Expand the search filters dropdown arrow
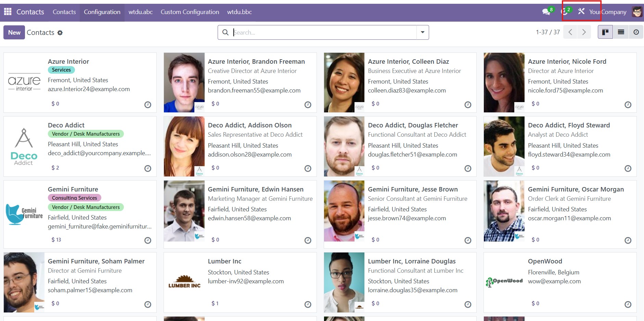This screenshot has width=644, height=321. (422, 32)
